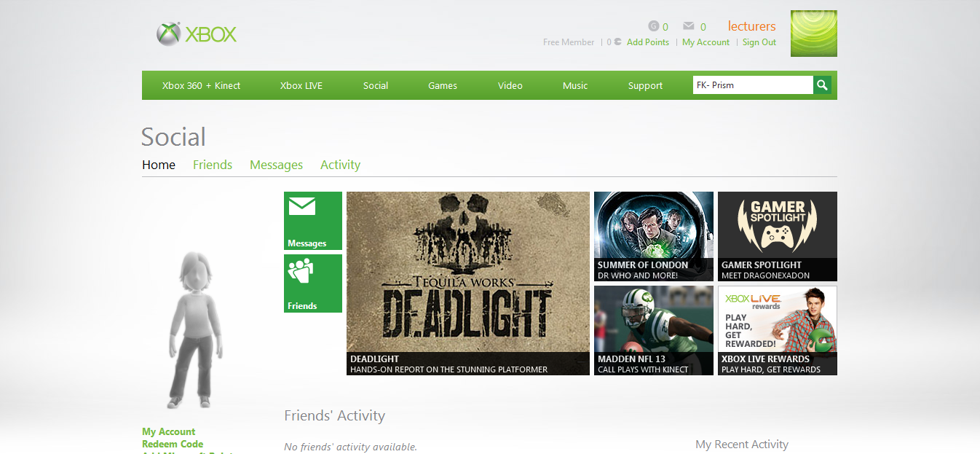Click the 'PLAY HARD, GET REWARDS' caption
This screenshot has height=454, width=980.
[771, 369]
